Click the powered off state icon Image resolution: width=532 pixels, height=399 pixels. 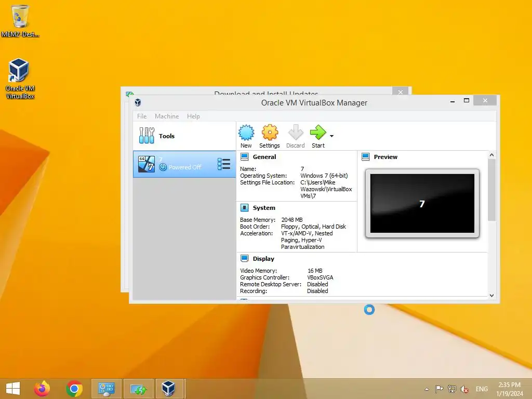click(163, 167)
